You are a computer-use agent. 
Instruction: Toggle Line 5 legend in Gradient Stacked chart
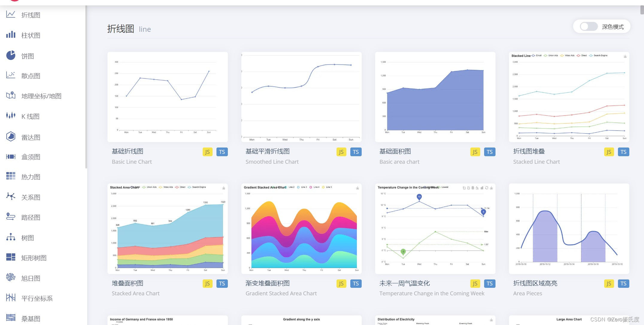[327, 187]
